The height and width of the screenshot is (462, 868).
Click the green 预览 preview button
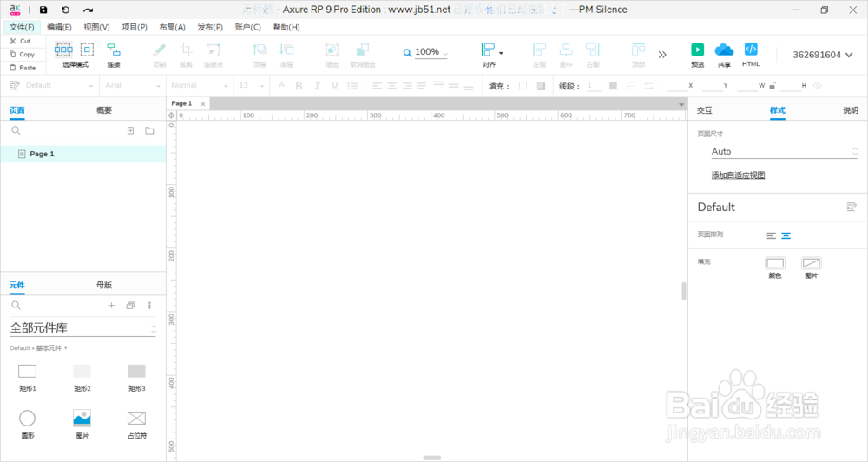(698, 55)
